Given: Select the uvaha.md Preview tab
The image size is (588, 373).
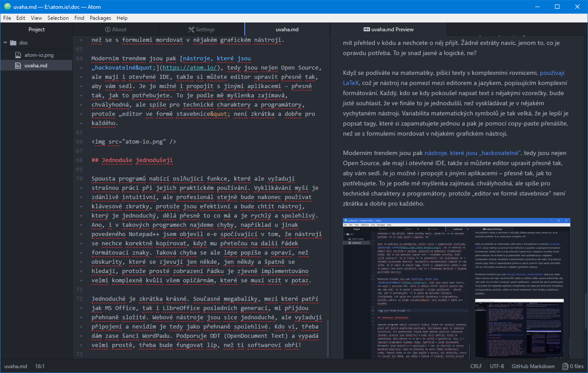Looking at the screenshot, I should (x=388, y=30).
